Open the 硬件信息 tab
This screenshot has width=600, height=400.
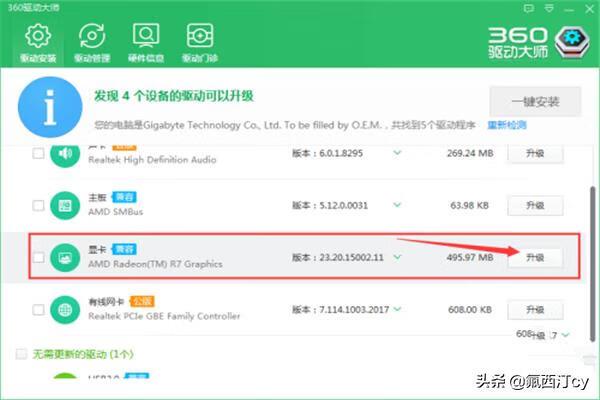146,43
